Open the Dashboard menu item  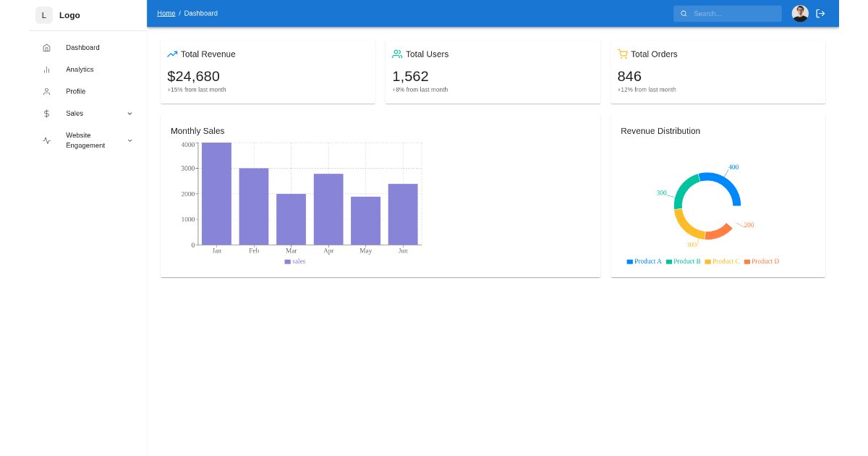pyautogui.click(x=82, y=48)
